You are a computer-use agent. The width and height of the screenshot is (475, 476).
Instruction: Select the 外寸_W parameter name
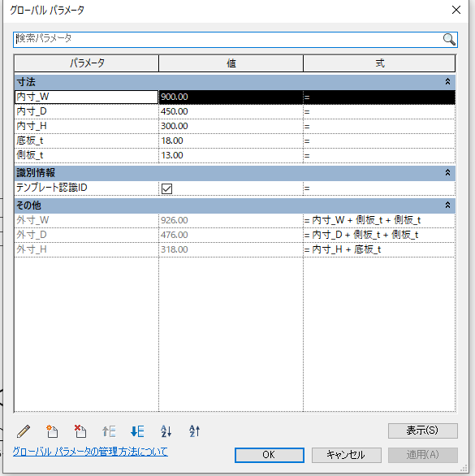tap(87, 220)
